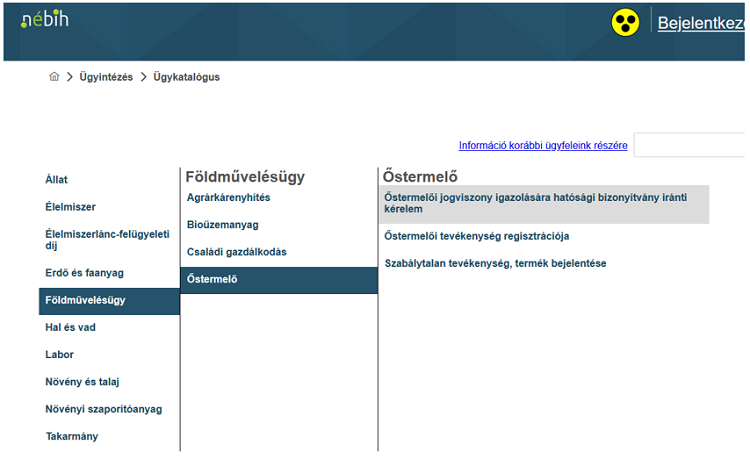Click the search input field
The height and width of the screenshot is (459, 750).
pyautogui.click(x=689, y=145)
